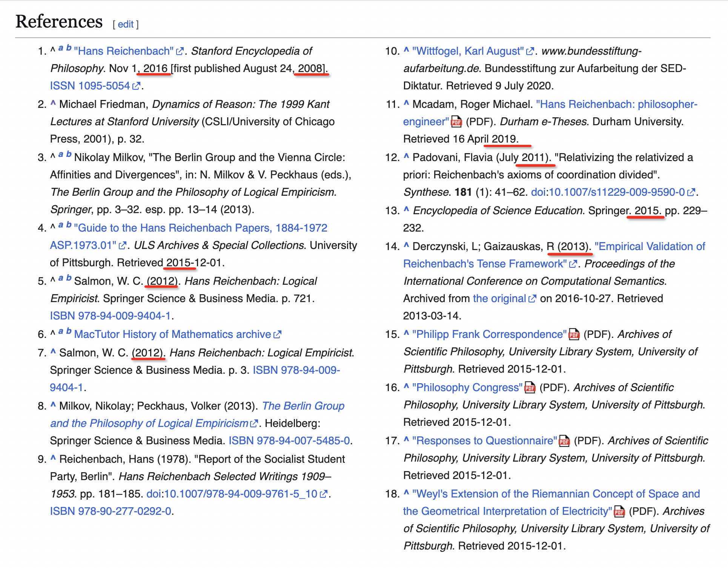Viewport: 728px width, 568px height.
Task: Click the caret backlink of reference 7
Action: tap(53, 352)
